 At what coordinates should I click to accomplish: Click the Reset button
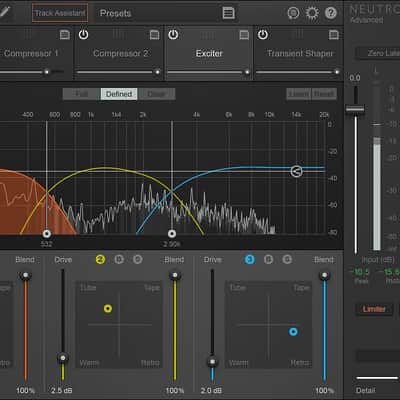click(x=324, y=94)
